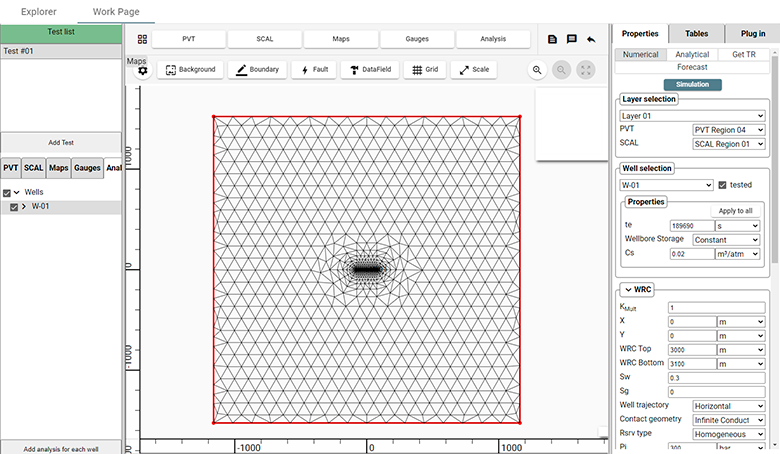The width and height of the screenshot is (780, 454).
Task: Select the Scale tool
Action: [x=474, y=70]
